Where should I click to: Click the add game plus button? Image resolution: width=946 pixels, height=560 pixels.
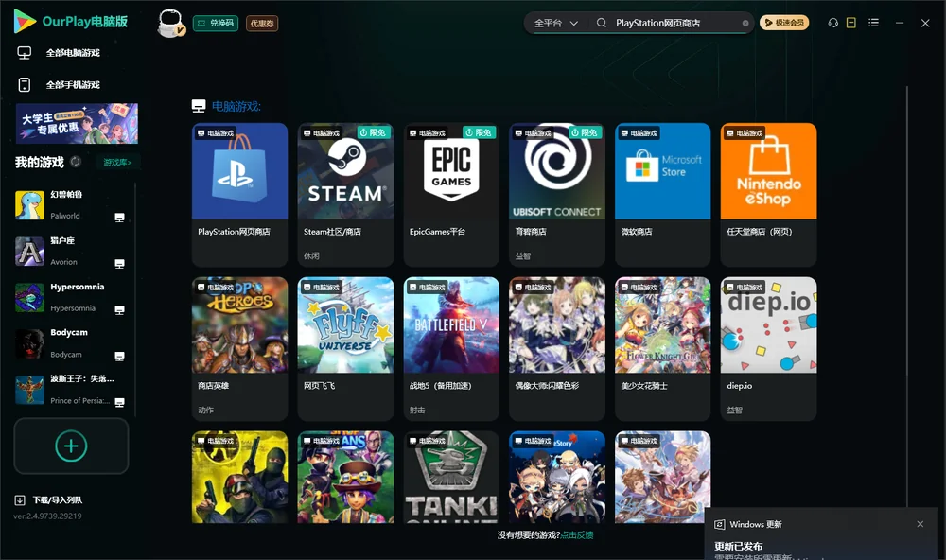[71, 446]
